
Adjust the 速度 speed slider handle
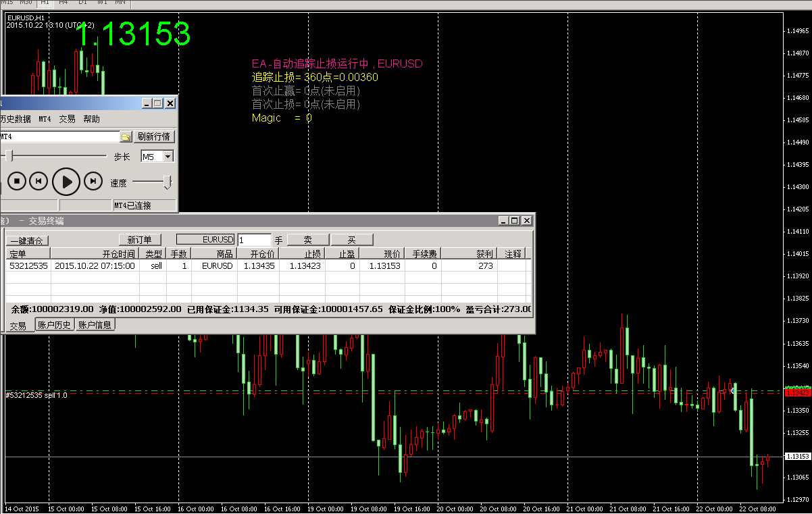click(168, 182)
